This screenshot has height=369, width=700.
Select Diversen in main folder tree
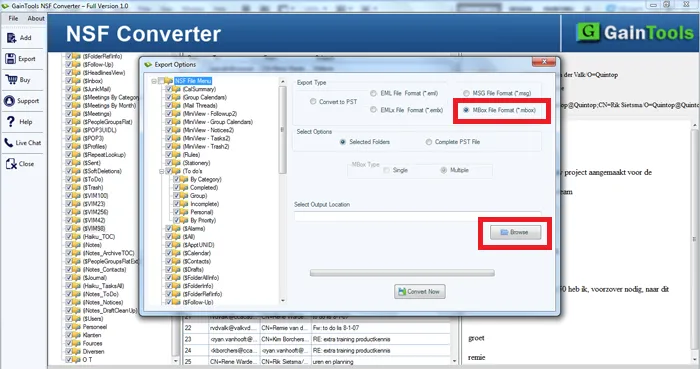93,352
